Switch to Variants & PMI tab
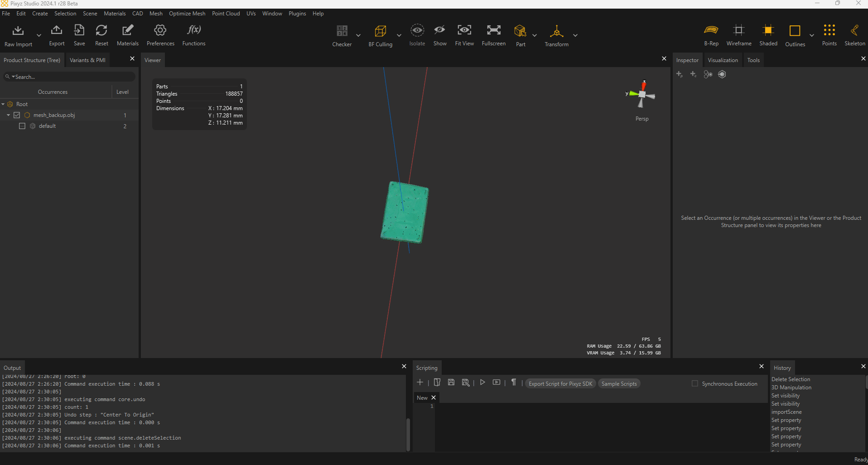The image size is (868, 465). click(x=87, y=60)
